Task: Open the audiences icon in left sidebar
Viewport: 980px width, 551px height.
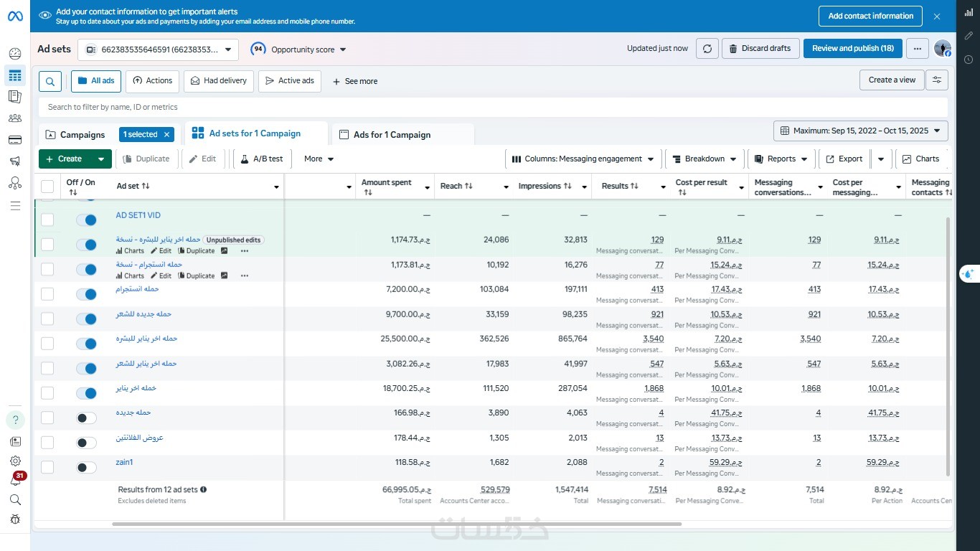Action: 15,118
